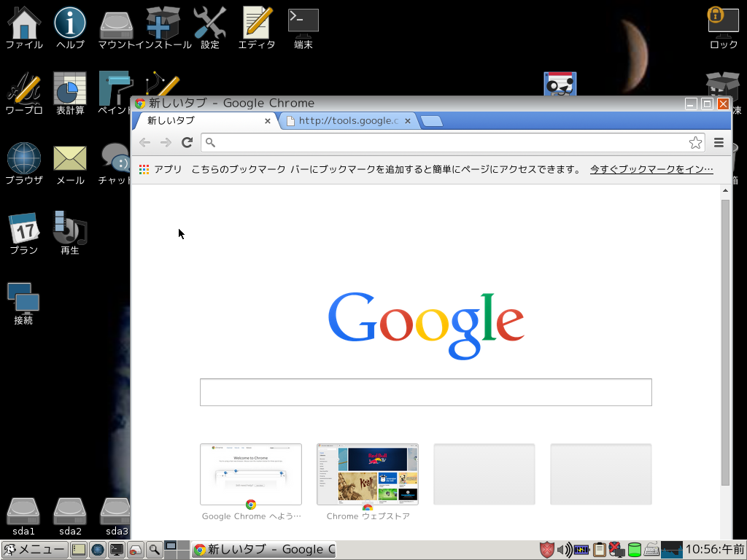Click the taskbar Chrome window button
The height and width of the screenshot is (560, 747).
264,550
